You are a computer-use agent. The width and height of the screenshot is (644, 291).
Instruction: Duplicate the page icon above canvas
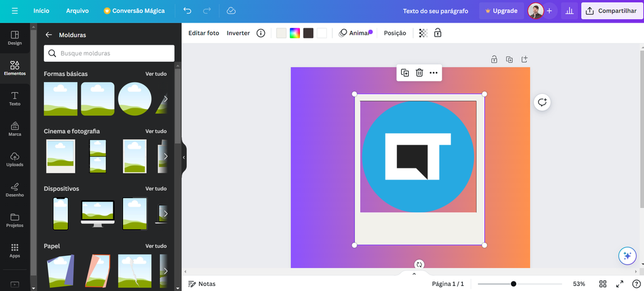click(509, 59)
